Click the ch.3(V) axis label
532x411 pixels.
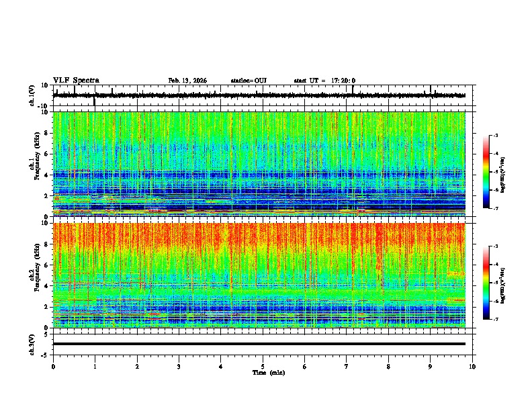point(32,345)
